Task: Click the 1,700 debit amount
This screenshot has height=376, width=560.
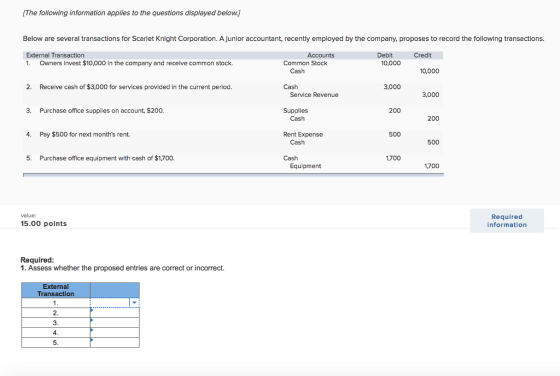Action: pyautogui.click(x=393, y=158)
